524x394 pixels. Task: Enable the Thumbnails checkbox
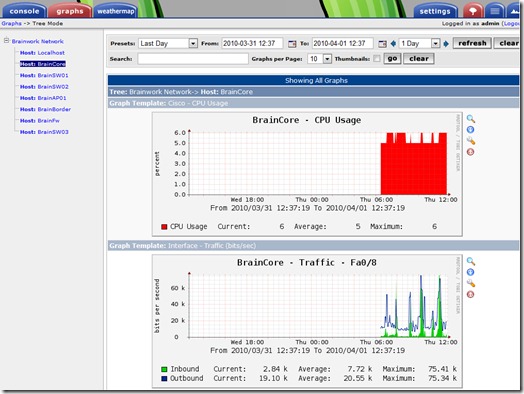(377, 59)
